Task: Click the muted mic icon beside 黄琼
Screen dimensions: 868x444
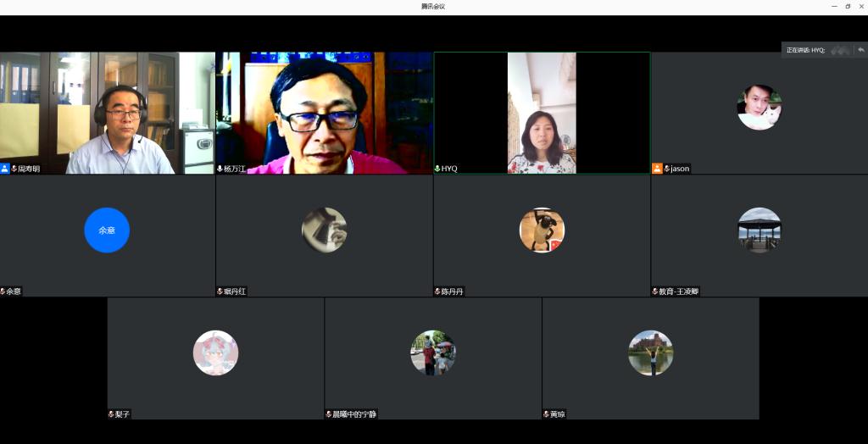Action: 546,414
